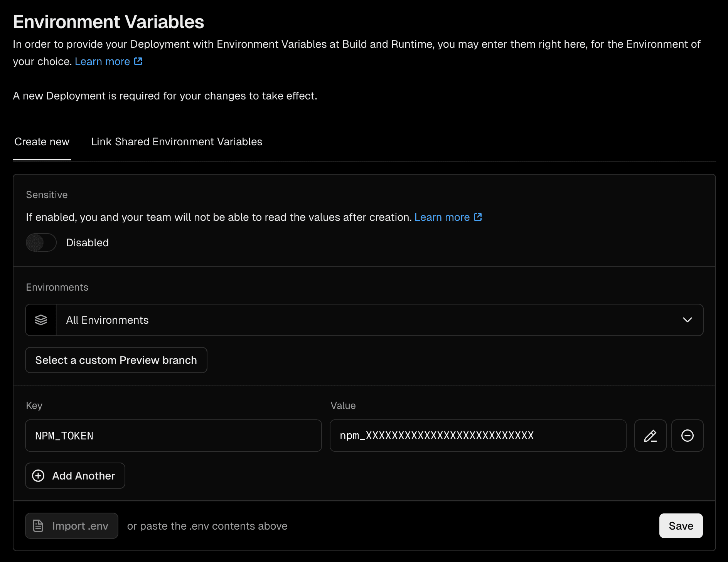Click the layers icon beside All Environments
728x562 pixels.
(40, 320)
